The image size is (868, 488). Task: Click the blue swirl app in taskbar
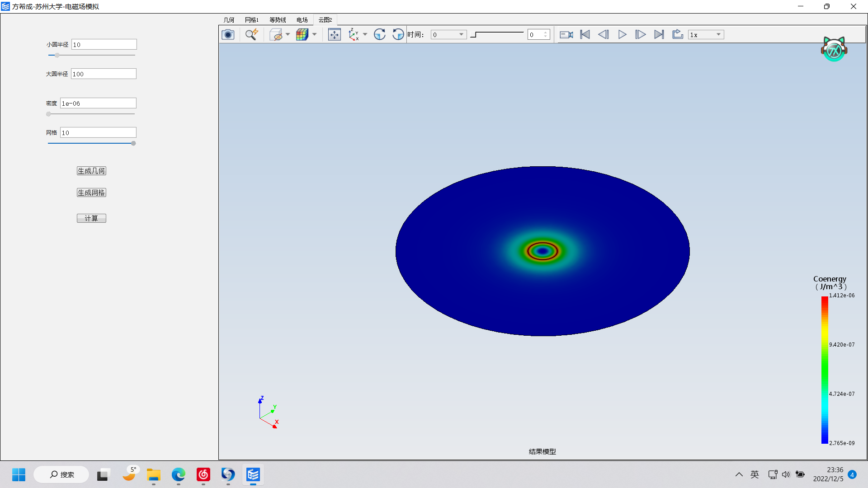coord(228,474)
